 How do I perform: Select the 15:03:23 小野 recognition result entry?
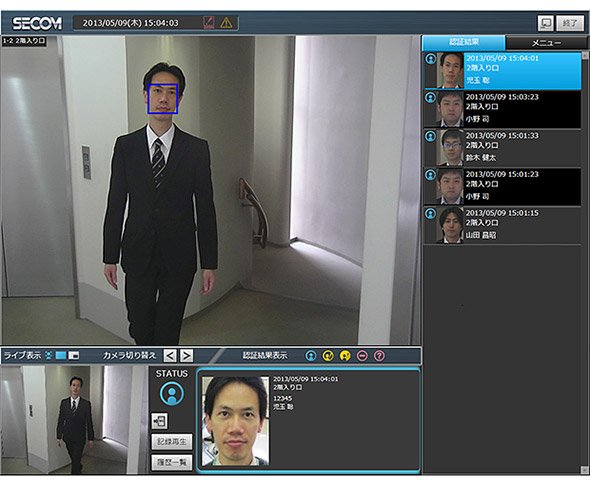[x=503, y=109]
